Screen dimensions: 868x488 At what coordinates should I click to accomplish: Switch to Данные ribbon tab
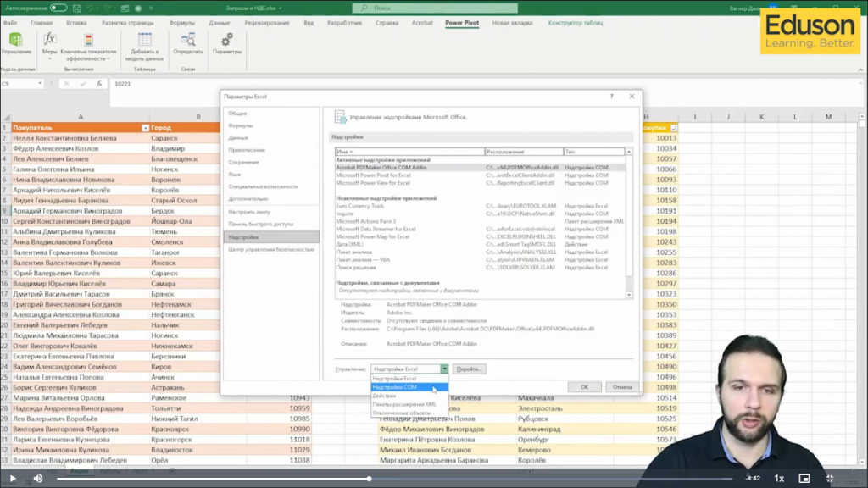[220, 23]
